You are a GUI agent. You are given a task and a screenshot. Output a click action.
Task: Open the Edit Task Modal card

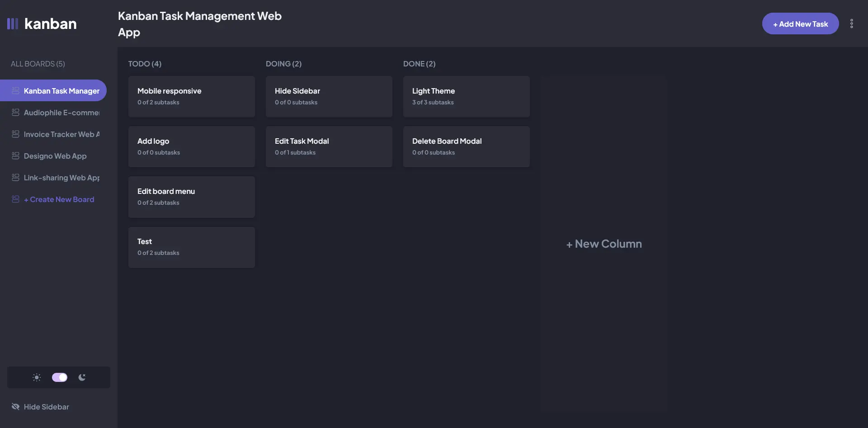click(329, 146)
